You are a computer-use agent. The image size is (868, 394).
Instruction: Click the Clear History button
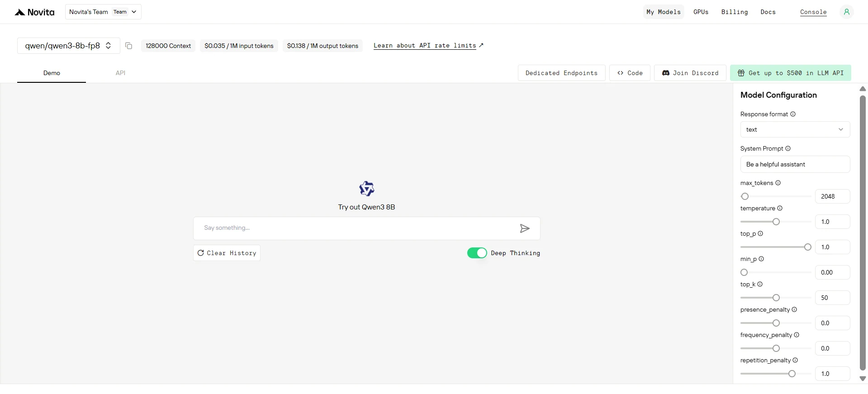(x=227, y=253)
